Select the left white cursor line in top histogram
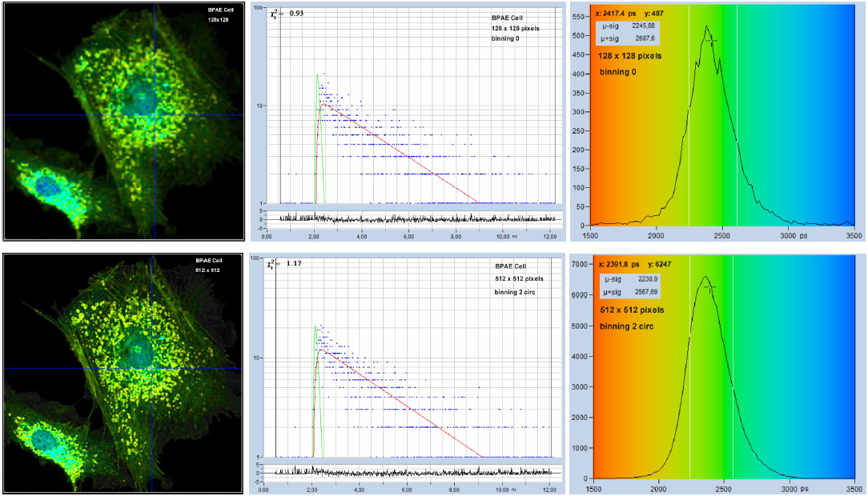Image resolution: width=868 pixels, height=496 pixels. pyautogui.click(x=689, y=120)
